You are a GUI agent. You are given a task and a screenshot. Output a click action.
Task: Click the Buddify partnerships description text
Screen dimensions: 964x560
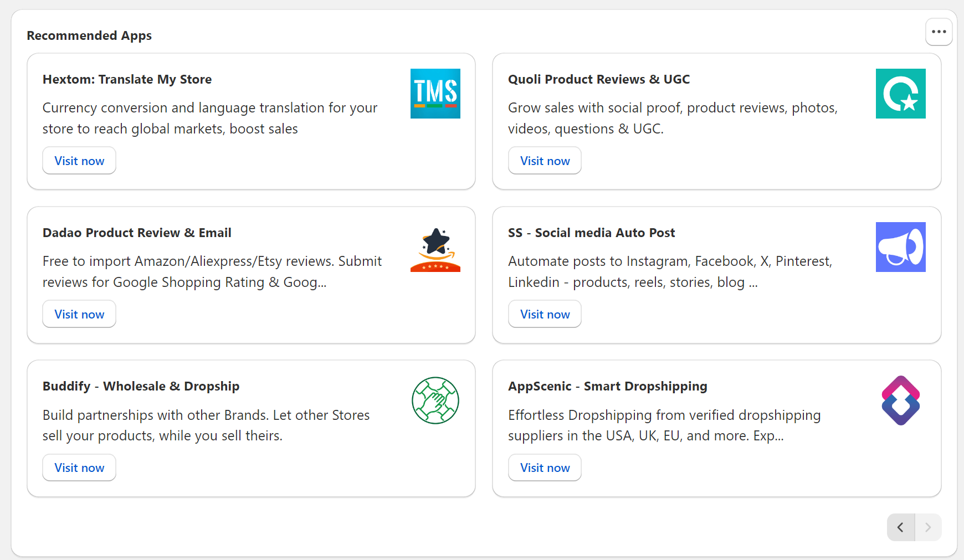point(206,425)
